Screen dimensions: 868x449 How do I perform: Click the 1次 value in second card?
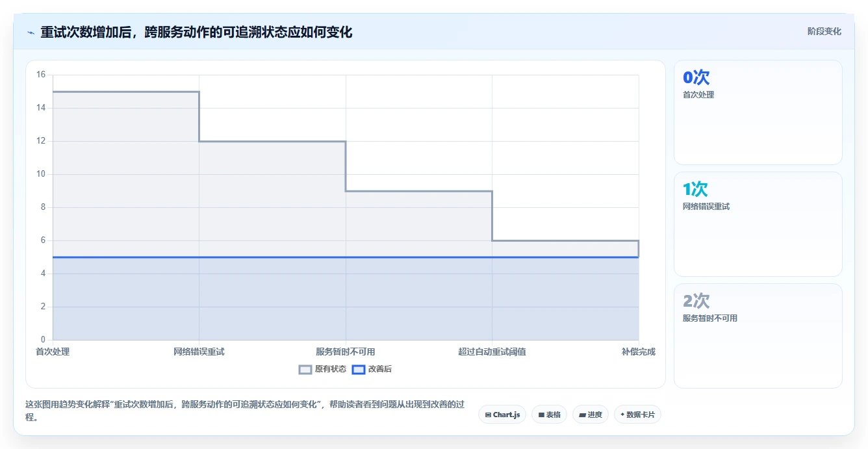[695, 190]
